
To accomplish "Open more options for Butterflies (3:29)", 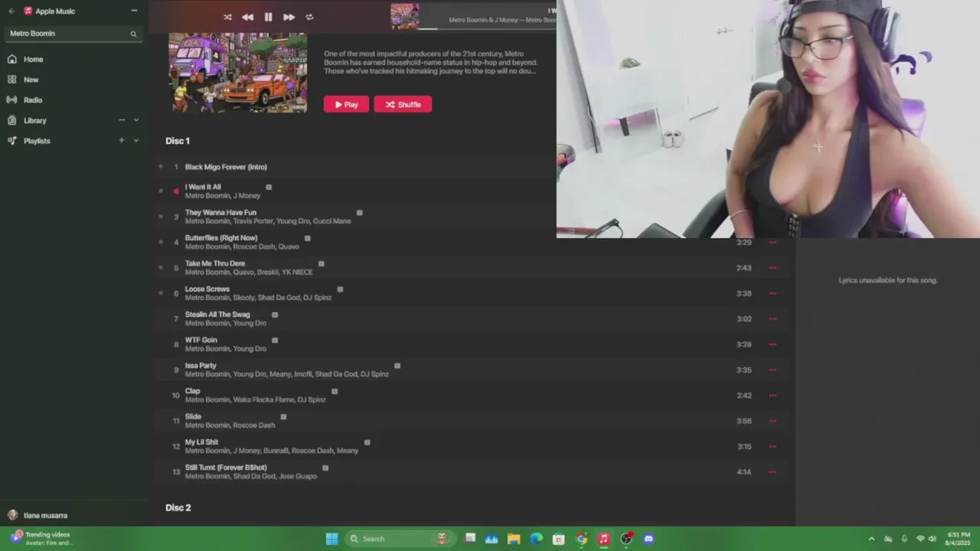I will (x=773, y=243).
